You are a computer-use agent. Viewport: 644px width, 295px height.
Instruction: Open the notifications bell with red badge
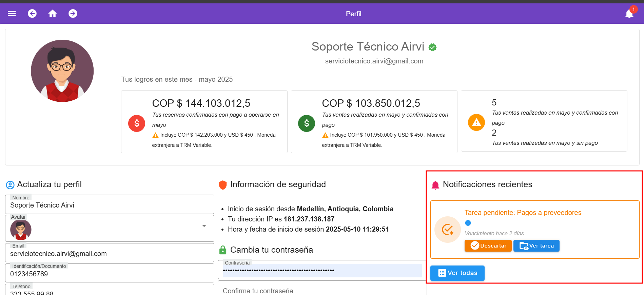(x=629, y=14)
